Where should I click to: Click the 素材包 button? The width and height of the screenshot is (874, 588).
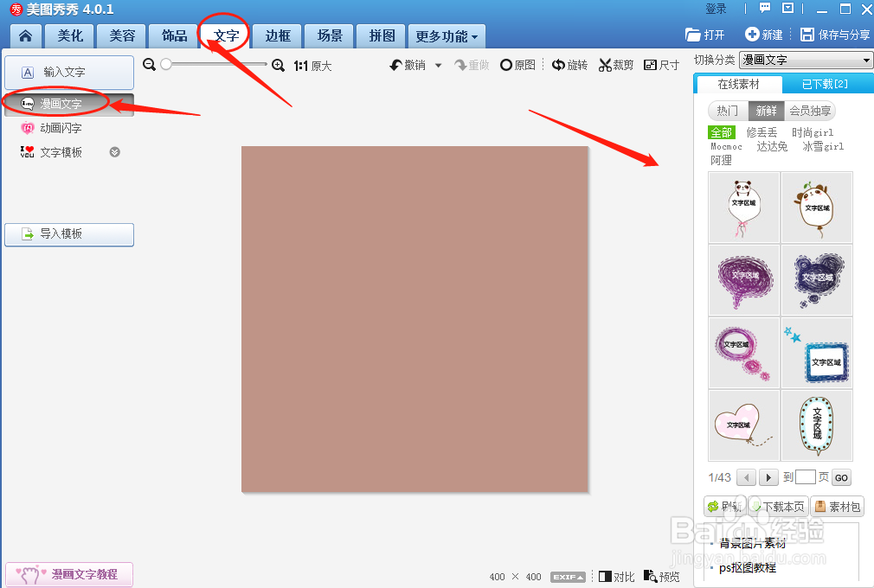pyautogui.click(x=837, y=507)
